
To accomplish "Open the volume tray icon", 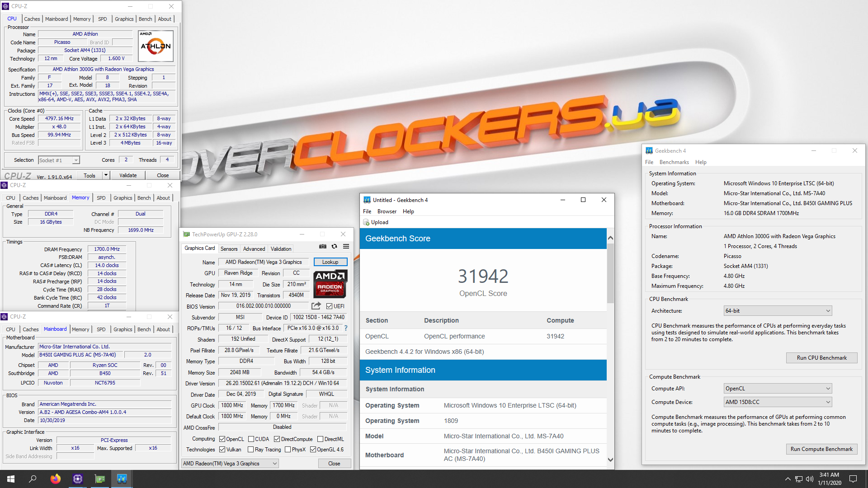I will click(810, 479).
